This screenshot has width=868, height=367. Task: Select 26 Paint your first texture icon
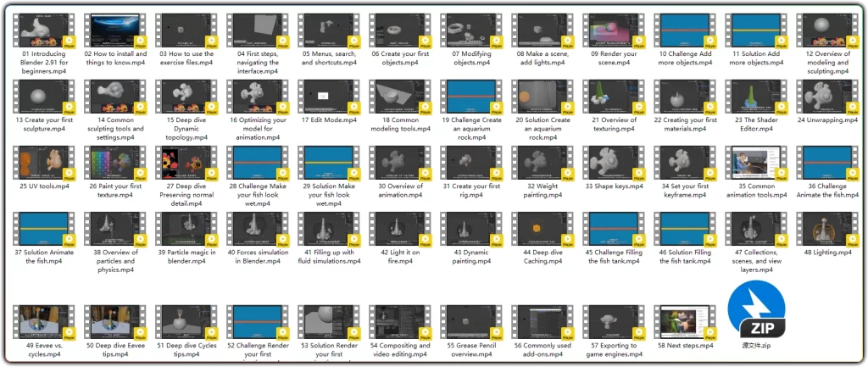(115, 164)
